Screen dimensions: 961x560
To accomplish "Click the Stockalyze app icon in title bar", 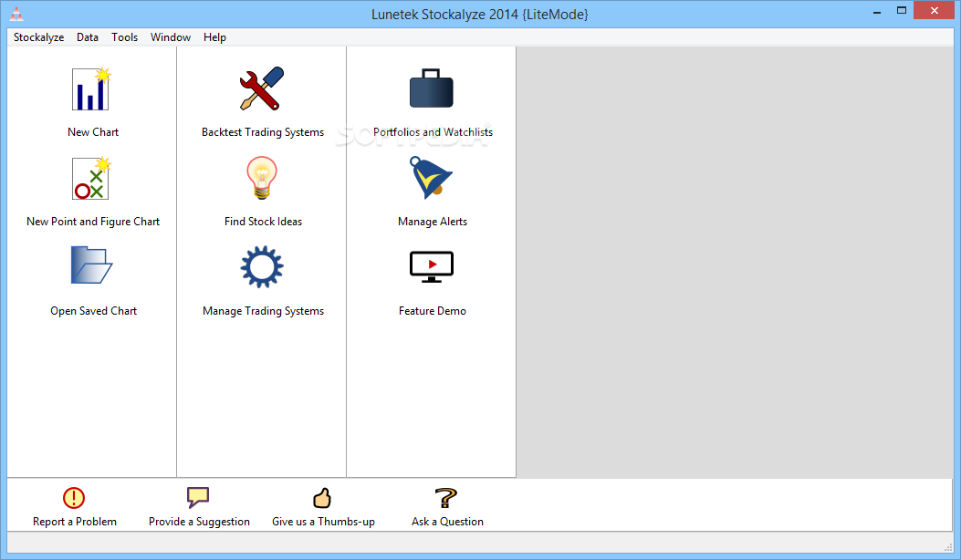I will [x=16, y=14].
